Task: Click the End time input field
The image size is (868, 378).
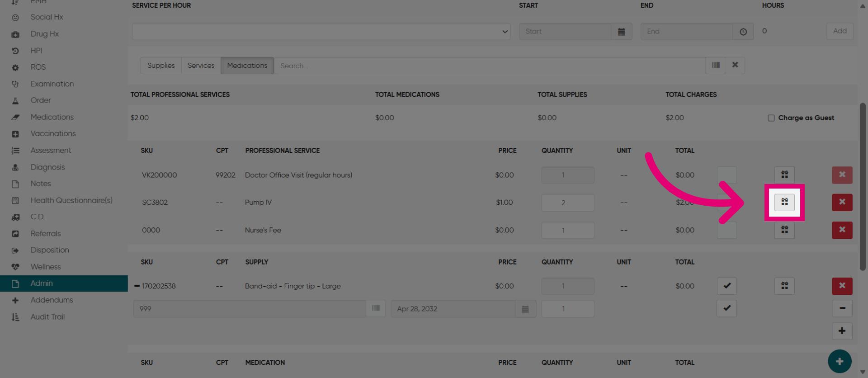Action: coord(687,32)
